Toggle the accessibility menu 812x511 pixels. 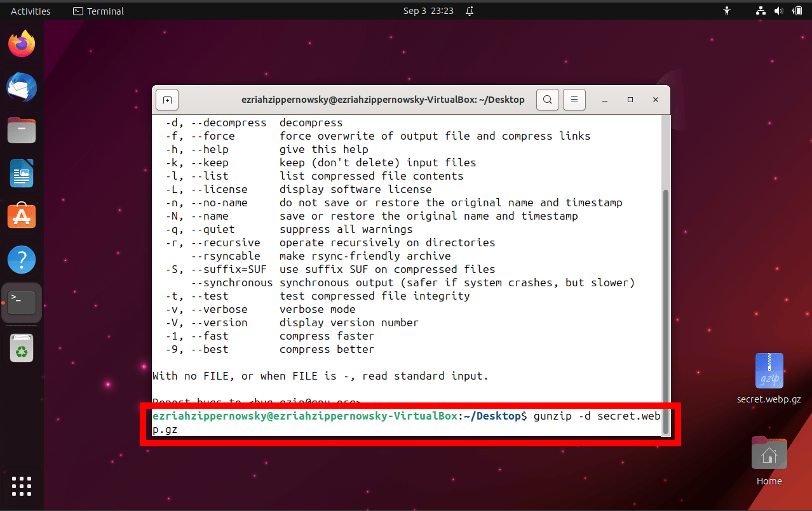[x=726, y=10]
